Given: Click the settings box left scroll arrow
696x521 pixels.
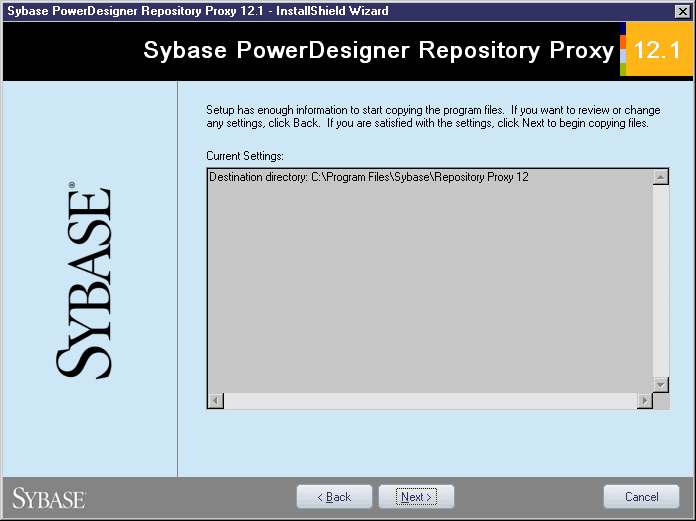Looking at the screenshot, I should pos(216,401).
